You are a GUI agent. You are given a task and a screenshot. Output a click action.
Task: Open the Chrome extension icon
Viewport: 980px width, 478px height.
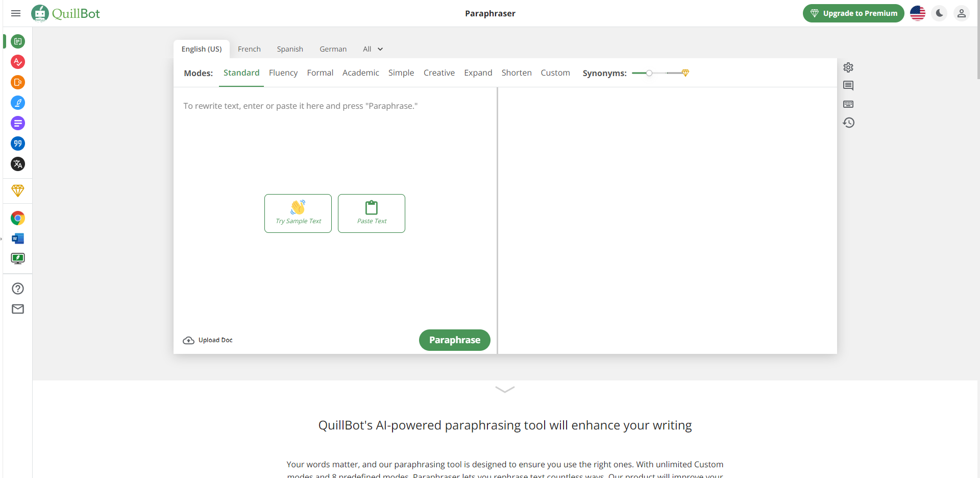(18, 218)
